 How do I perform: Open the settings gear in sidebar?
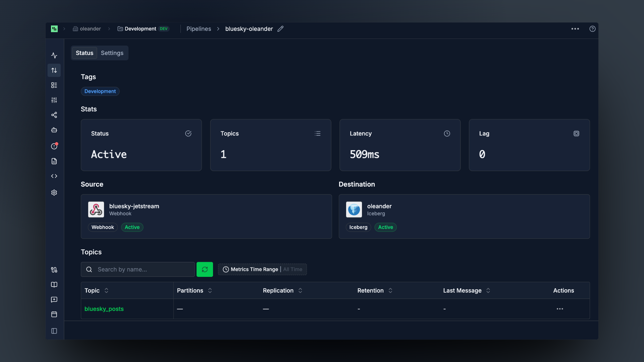[x=54, y=192]
